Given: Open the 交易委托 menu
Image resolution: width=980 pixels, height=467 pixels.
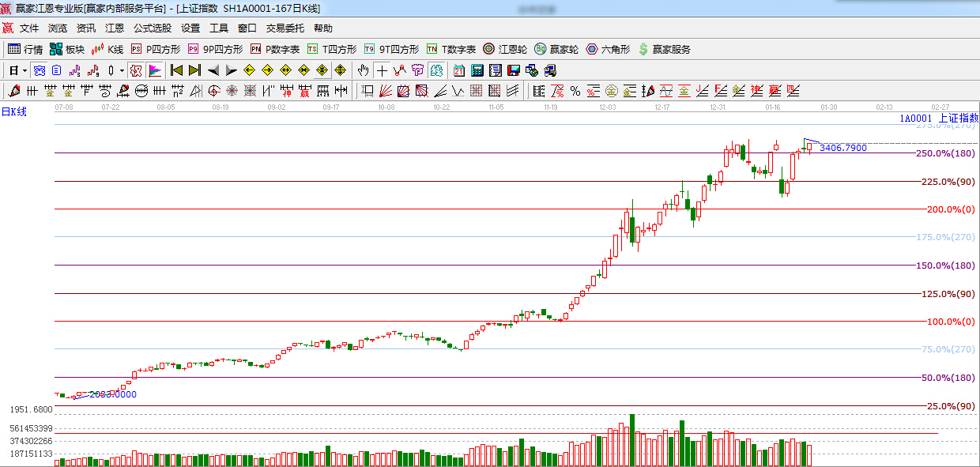Looking at the screenshot, I should click(285, 28).
